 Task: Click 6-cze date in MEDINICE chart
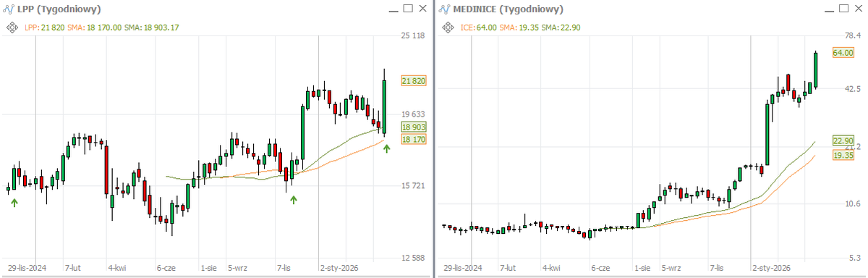(600, 268)
